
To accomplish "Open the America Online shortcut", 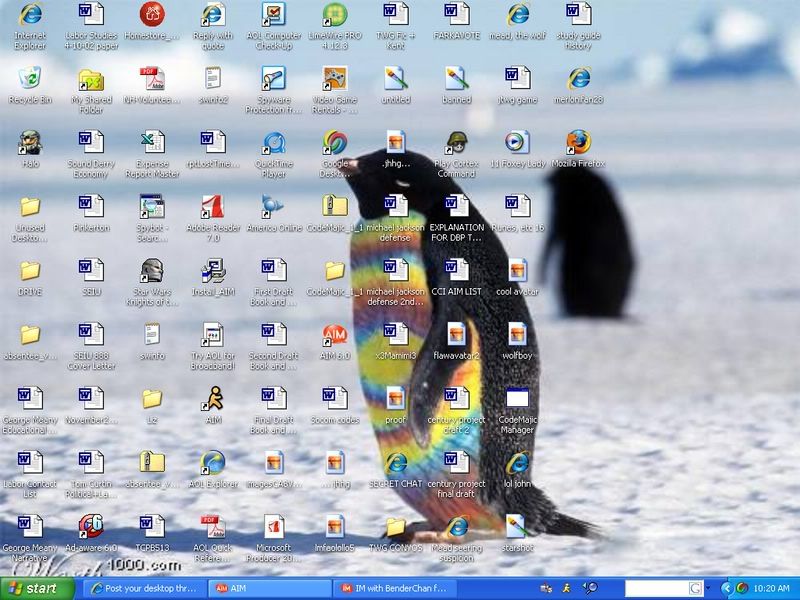I will tap(273, 207).
